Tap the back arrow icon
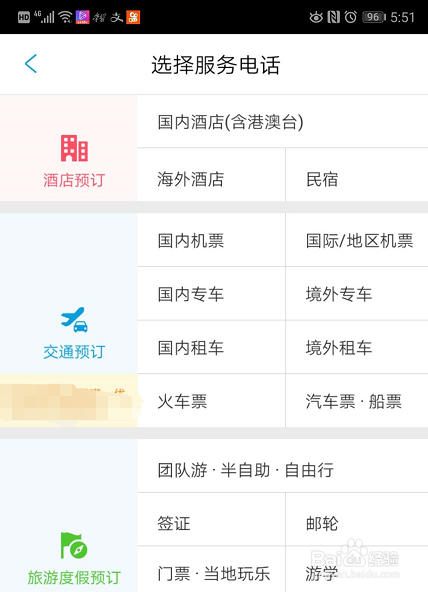The image size is (428, 592). coord(31,63)
